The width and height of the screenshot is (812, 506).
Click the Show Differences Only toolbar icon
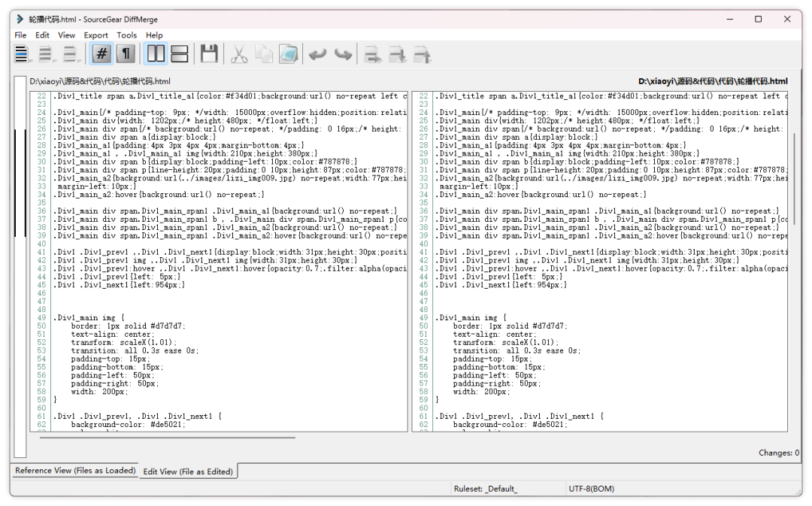coord(46,54)
